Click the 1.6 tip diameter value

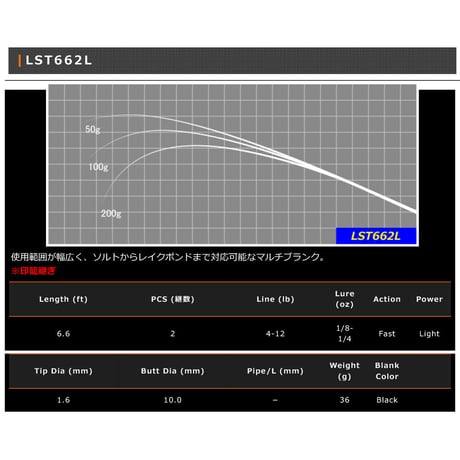tap(63, 400)
